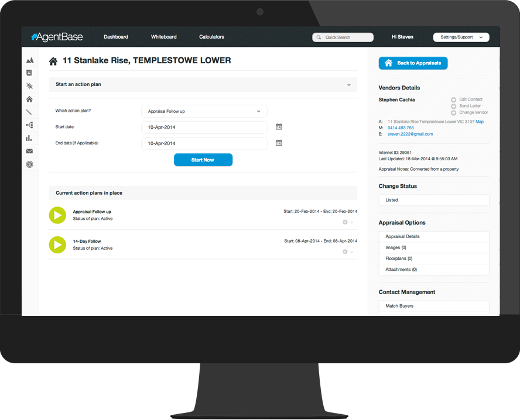This screenshot has height=420, width=520.
Task: Click the arrow icon beside Edit Contact
Action: tap(453, 99)
